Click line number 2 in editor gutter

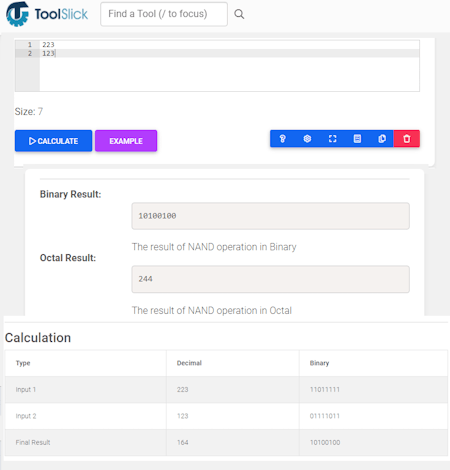pyautogui.click(x=30, y=53)
